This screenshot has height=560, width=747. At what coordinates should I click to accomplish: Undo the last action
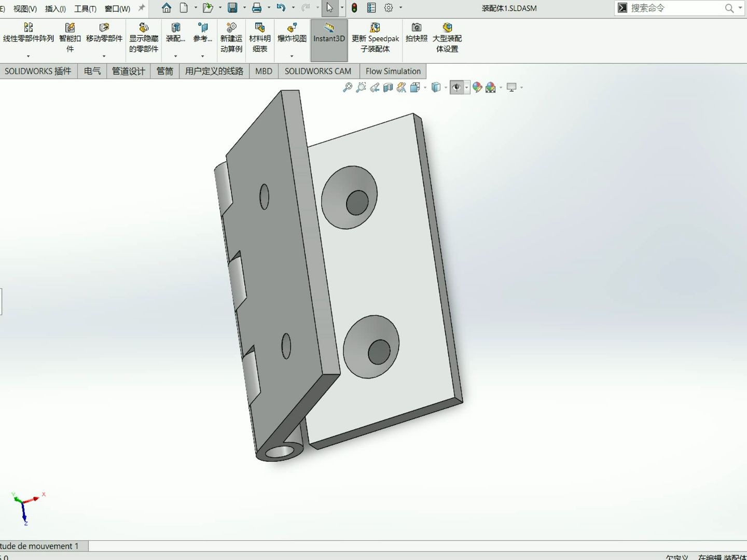click(281, 8)
